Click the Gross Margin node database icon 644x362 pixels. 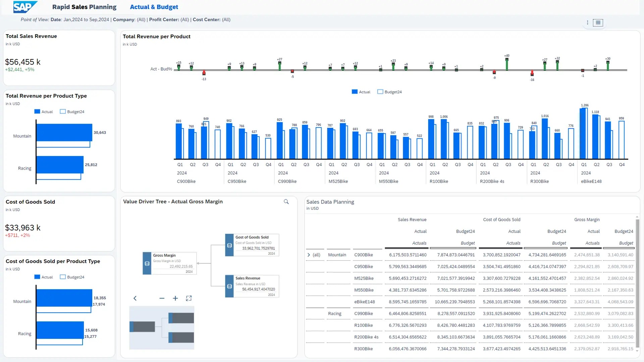pyautogui.click(x=147, y=263)
